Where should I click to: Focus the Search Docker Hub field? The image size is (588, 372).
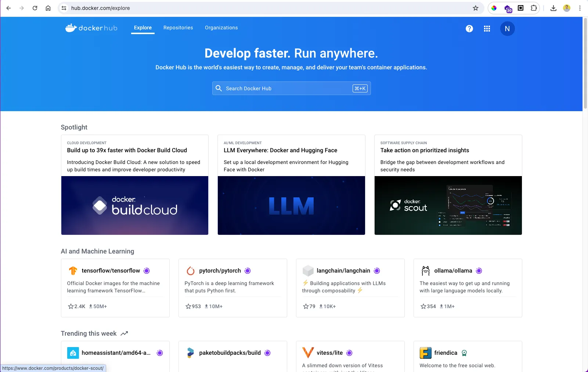[x=292, y=88]
